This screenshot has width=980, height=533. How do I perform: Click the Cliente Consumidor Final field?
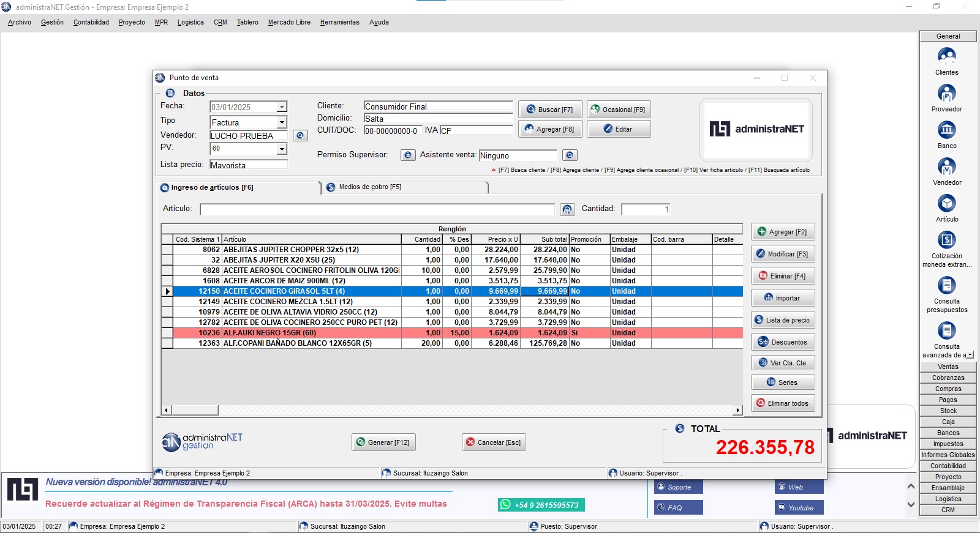438,106
